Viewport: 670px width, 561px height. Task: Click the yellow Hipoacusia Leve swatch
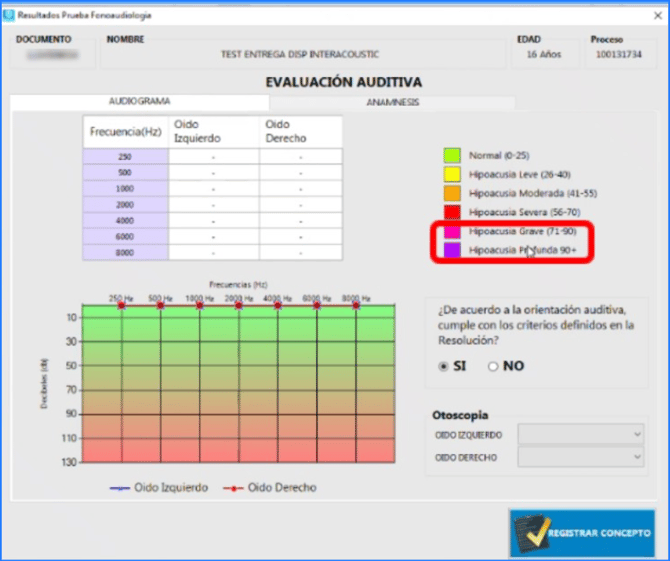point(452,175)
